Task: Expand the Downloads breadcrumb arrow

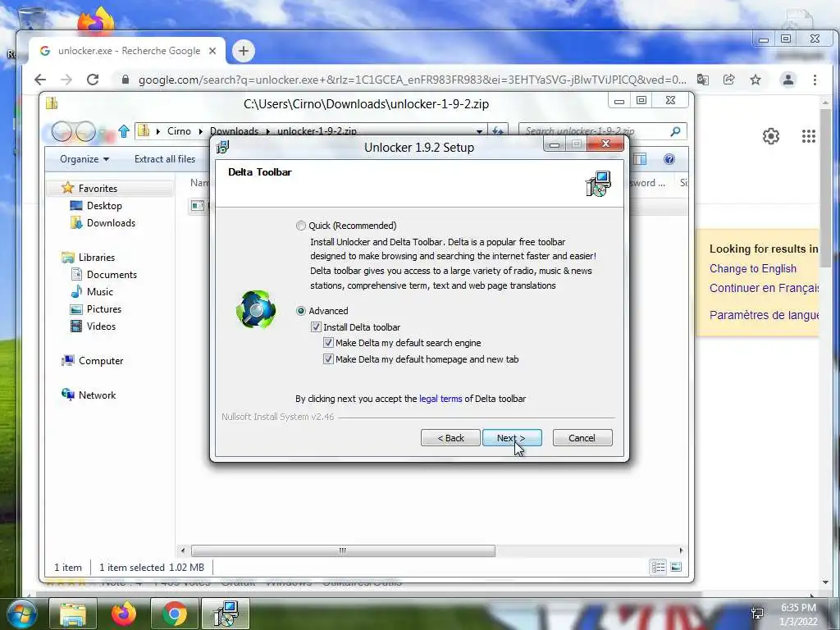Action: [x=268, y=131]
